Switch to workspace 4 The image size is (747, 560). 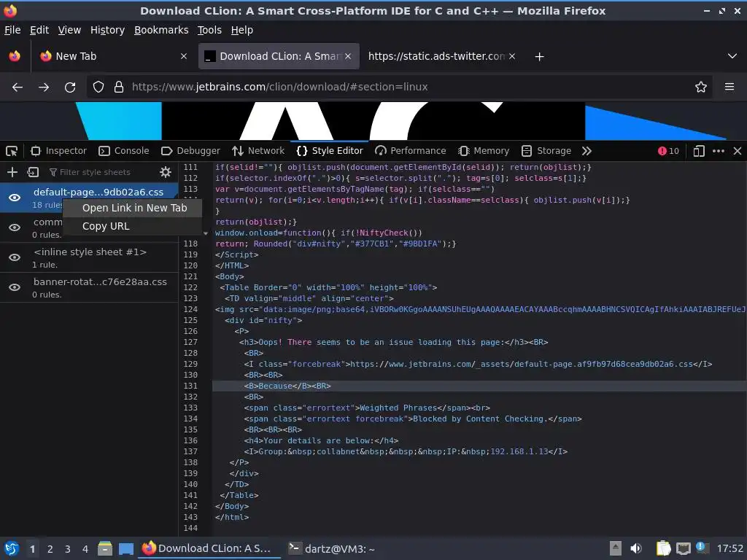pyautogui.click(x=85, y=549)
